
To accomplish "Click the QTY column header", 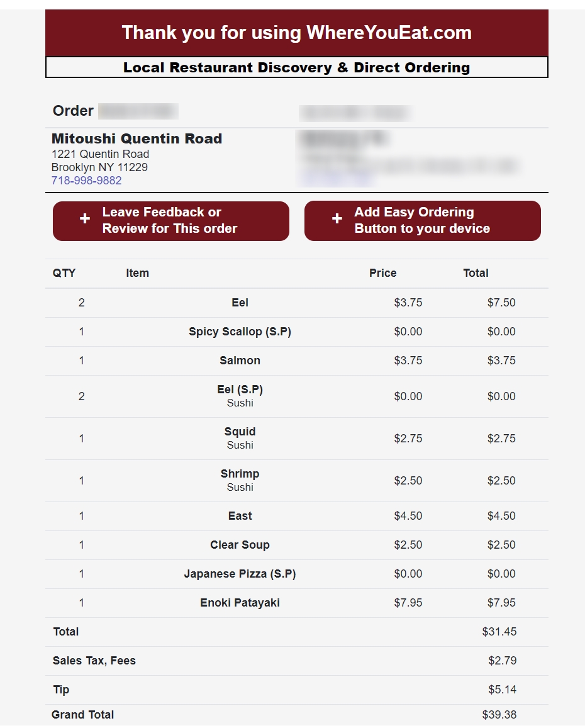I will [x=64, y=273].
